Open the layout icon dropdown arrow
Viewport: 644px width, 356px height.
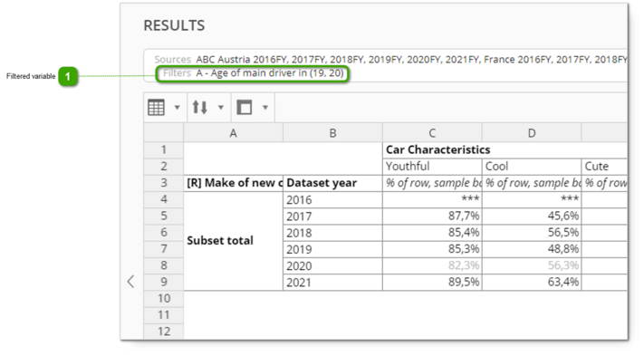[x=264, y=108]
